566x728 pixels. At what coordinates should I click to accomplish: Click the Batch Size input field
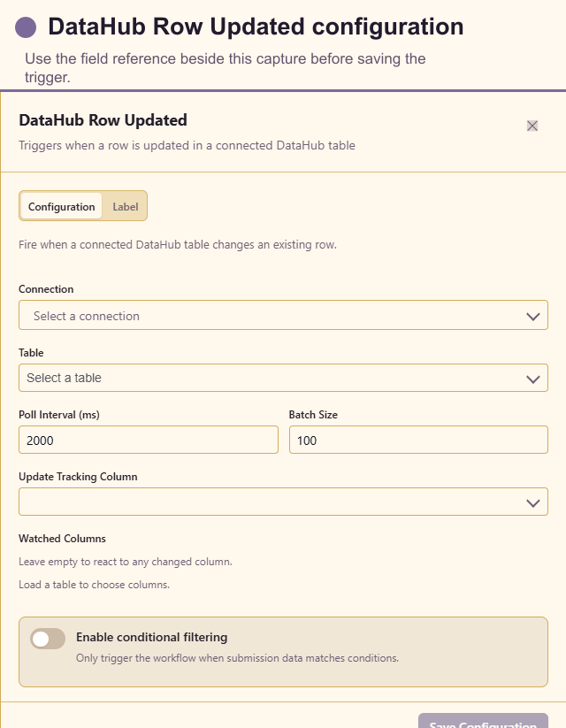[x=418, y=440]
